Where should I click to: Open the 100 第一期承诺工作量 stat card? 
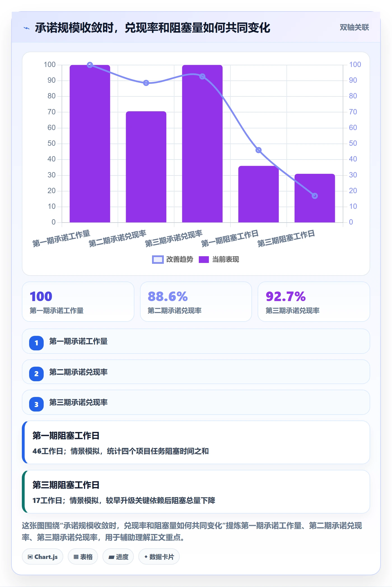pos(78,302)
